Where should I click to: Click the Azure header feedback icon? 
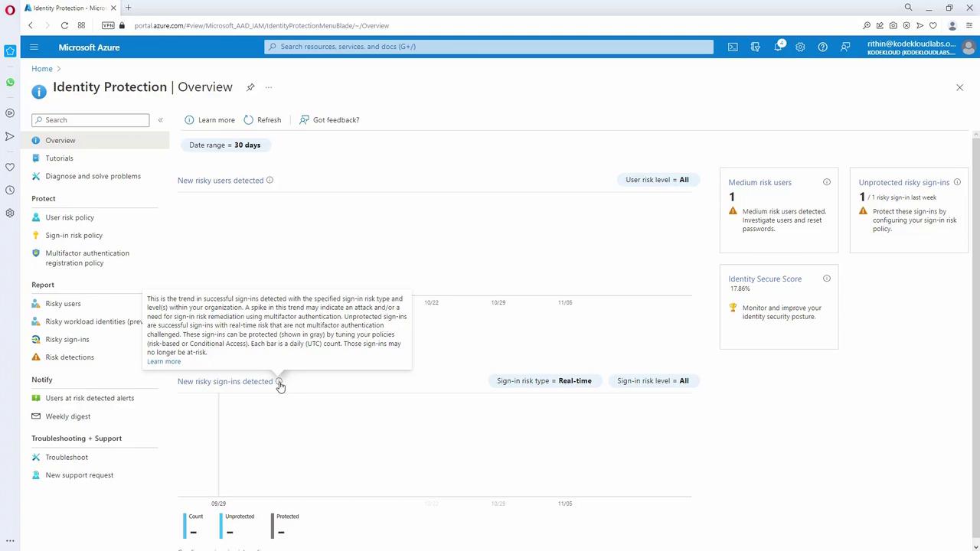click(845, 47)
